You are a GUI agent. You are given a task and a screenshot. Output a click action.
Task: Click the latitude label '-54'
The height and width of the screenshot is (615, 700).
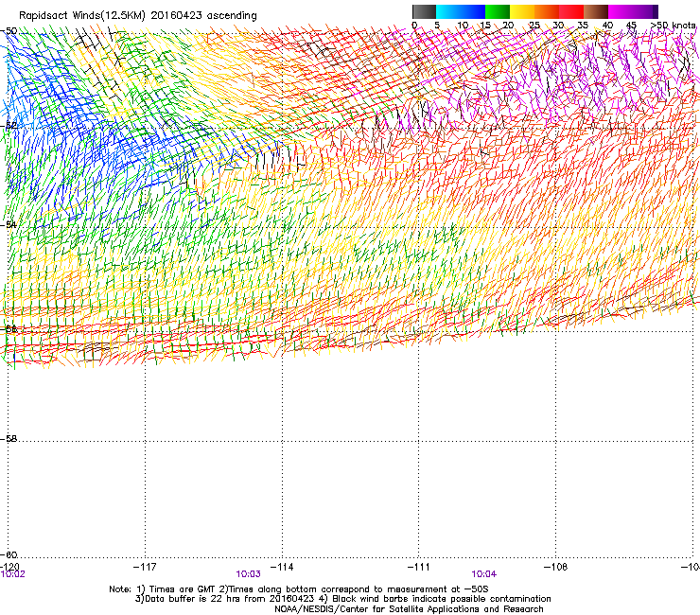tap(9, 224)
